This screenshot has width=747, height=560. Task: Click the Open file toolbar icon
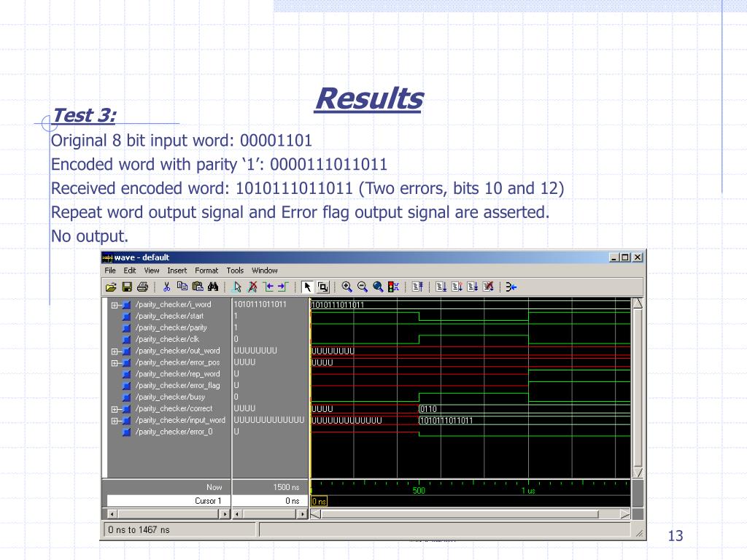(x=111, y=287)
